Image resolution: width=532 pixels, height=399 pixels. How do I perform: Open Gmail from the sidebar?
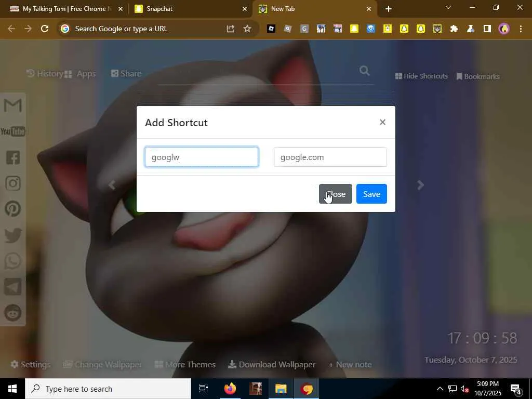click(x=13, y=105)
